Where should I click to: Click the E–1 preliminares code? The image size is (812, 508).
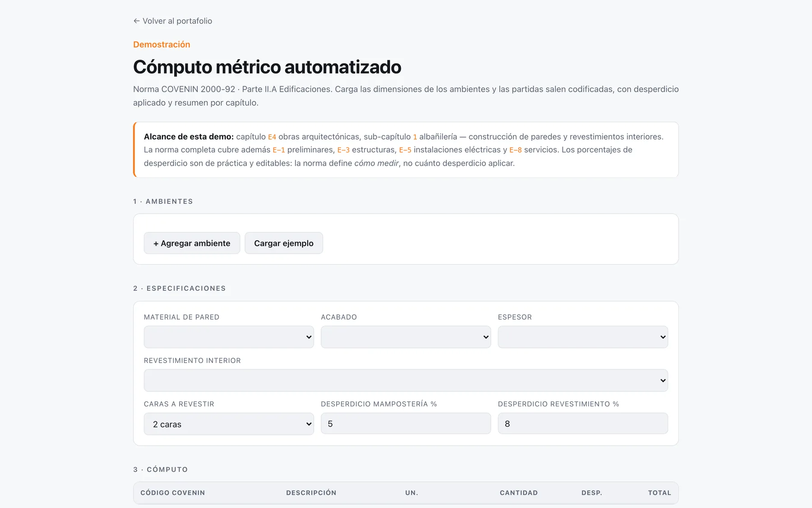(279, 150)
